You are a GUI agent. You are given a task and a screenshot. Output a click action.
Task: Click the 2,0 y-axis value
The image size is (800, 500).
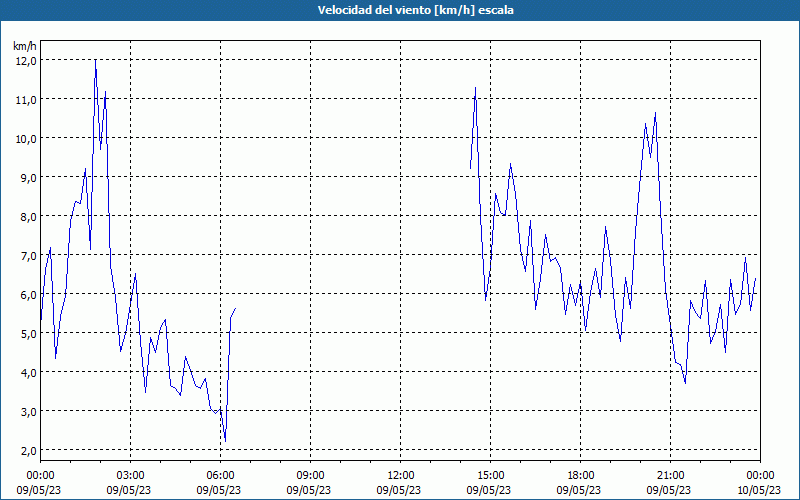pos(28,451)
